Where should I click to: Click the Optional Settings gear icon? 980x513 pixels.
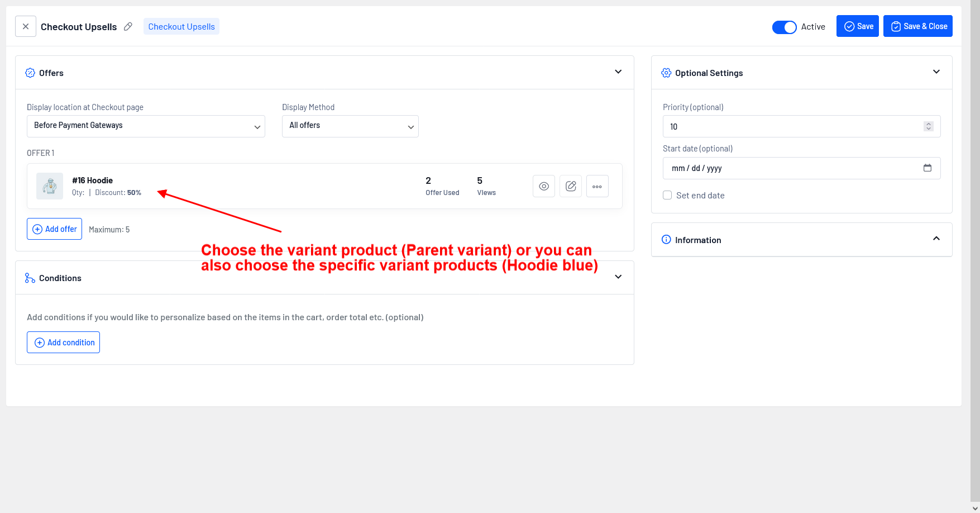pos(666,73)
